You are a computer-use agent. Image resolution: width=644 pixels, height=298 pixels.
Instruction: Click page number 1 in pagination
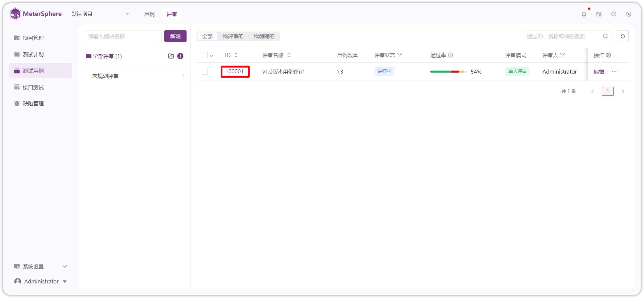[x=608, y=91]
